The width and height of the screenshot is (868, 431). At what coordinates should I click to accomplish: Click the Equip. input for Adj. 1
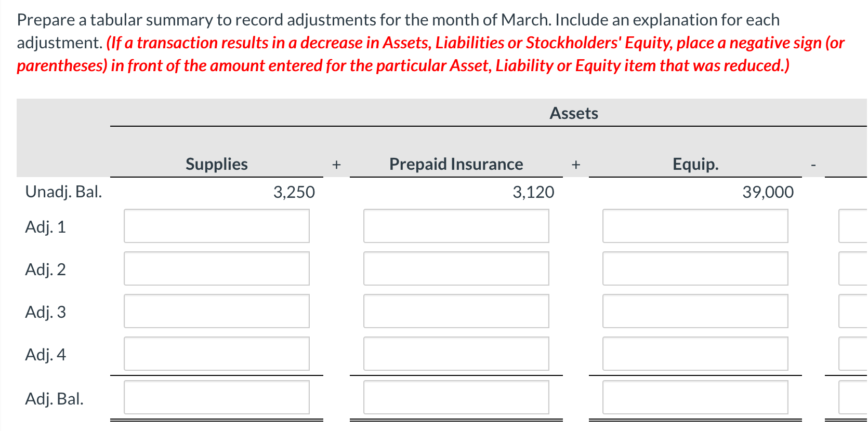(695, 226)
